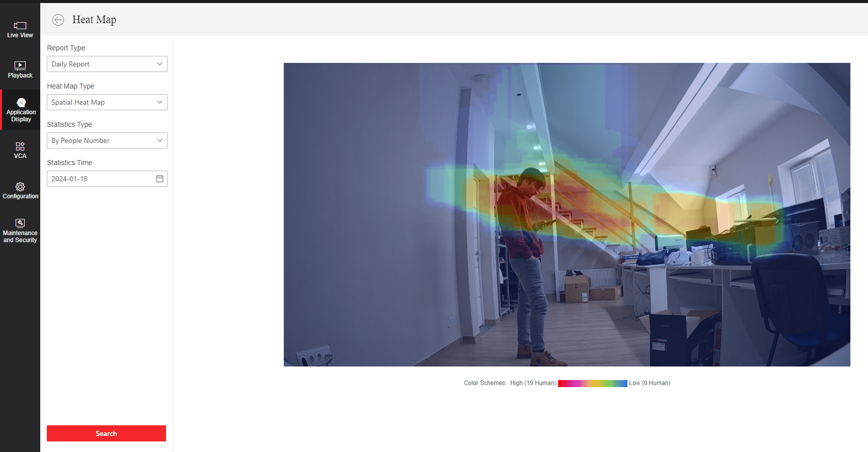Screen dimensions: 868x452
Task: Click the heat map color scheme gradient bar
Action: coord(592,384)
